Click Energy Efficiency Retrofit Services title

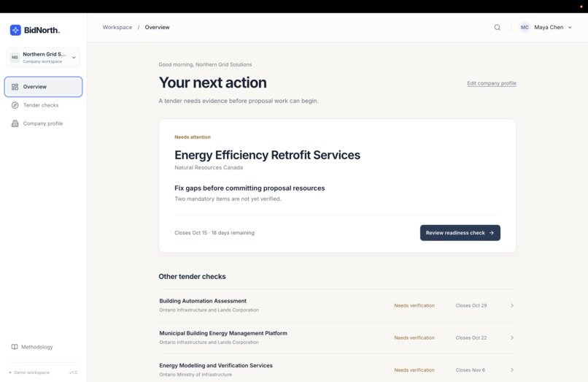(x=268, y=155)
